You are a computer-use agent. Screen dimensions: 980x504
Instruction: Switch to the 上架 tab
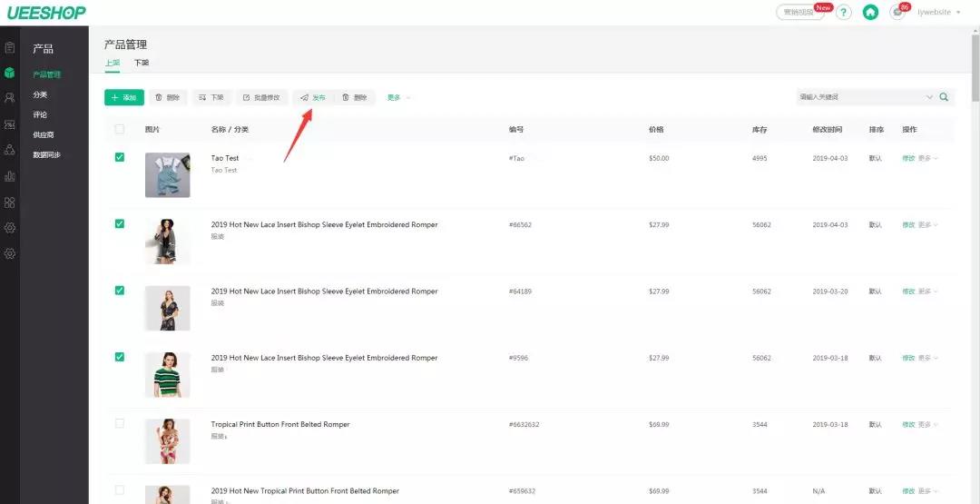(113, 64)
